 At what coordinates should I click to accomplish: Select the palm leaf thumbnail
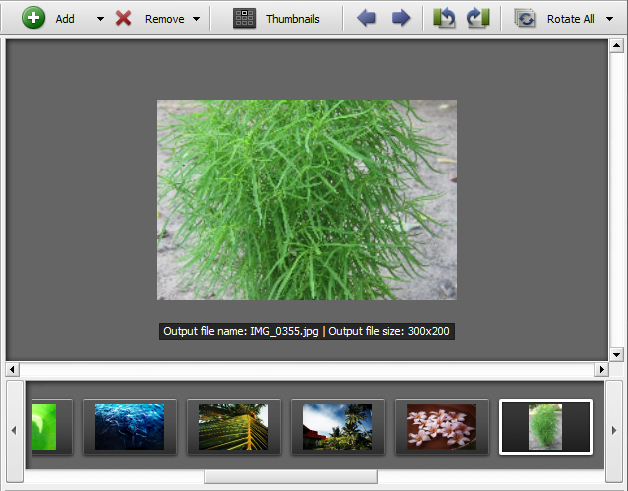tap(233, 427)
